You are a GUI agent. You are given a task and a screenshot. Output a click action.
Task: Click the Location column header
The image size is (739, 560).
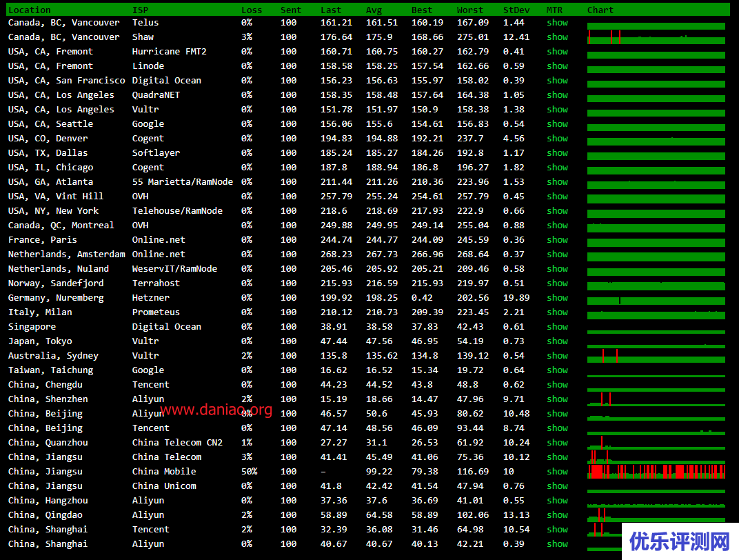click(29, 10)
